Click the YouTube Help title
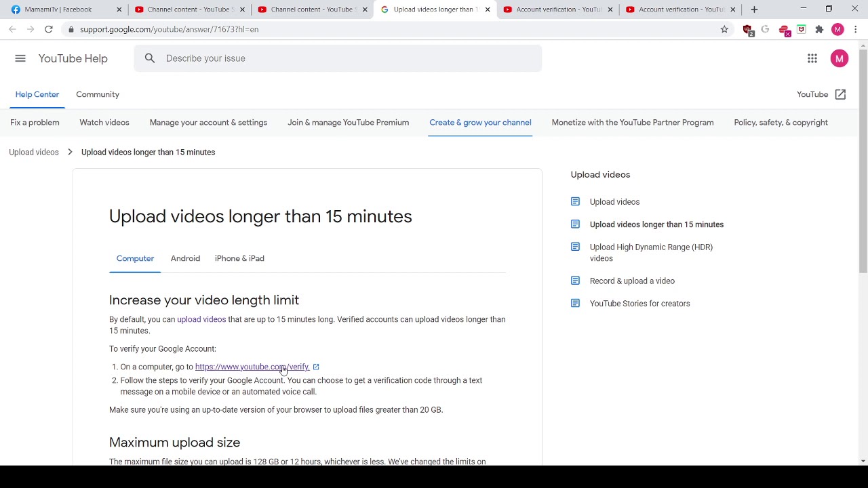Screen dimensions: 868x488 click(73, 58)
